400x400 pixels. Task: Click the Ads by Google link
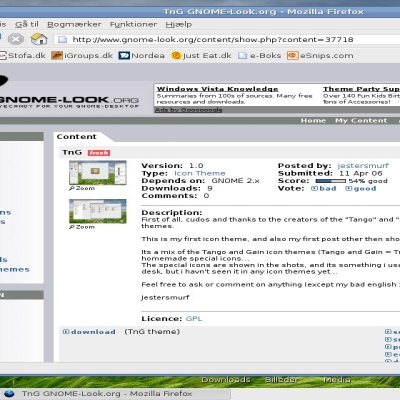pos(189,110)
